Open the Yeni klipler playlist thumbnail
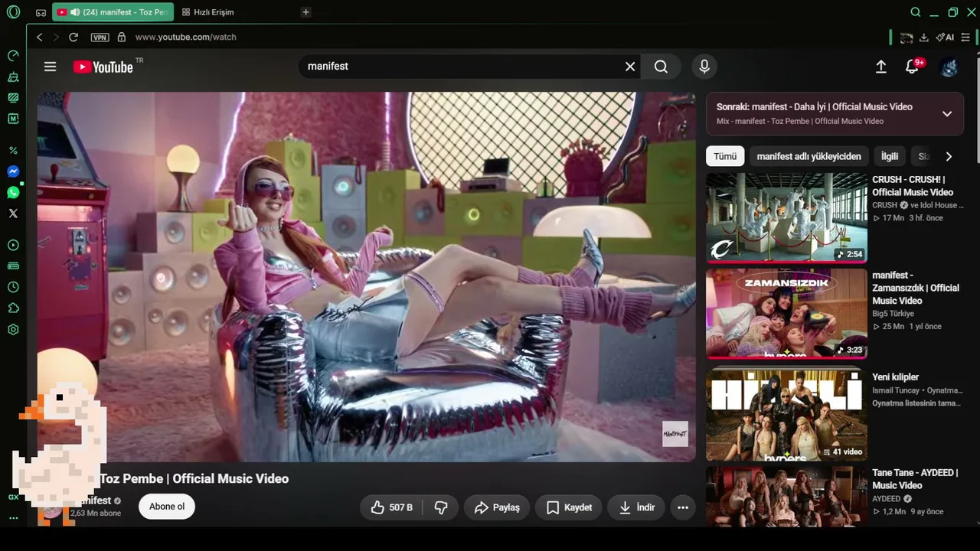Image resolution: width=980 pixels, height=551 pixels. (x=786, y=415)
